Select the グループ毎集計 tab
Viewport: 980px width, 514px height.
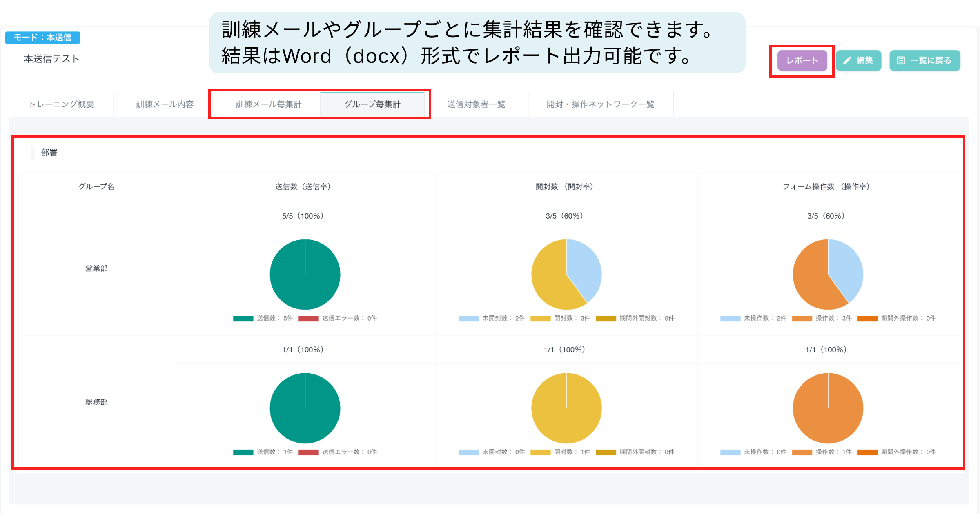pos(372,104)
